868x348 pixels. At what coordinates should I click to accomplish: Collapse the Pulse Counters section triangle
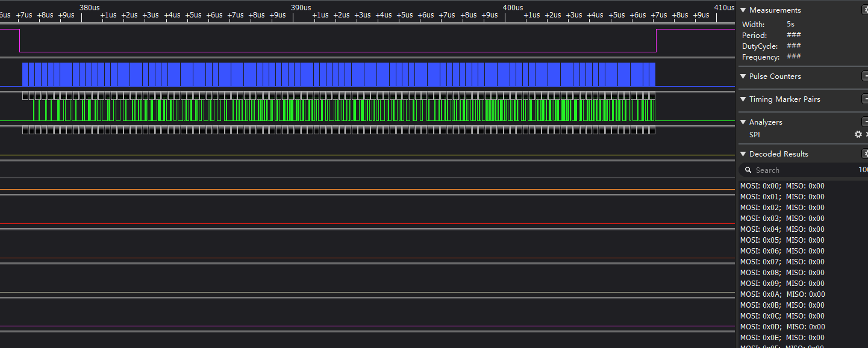(x=743, y=76)
